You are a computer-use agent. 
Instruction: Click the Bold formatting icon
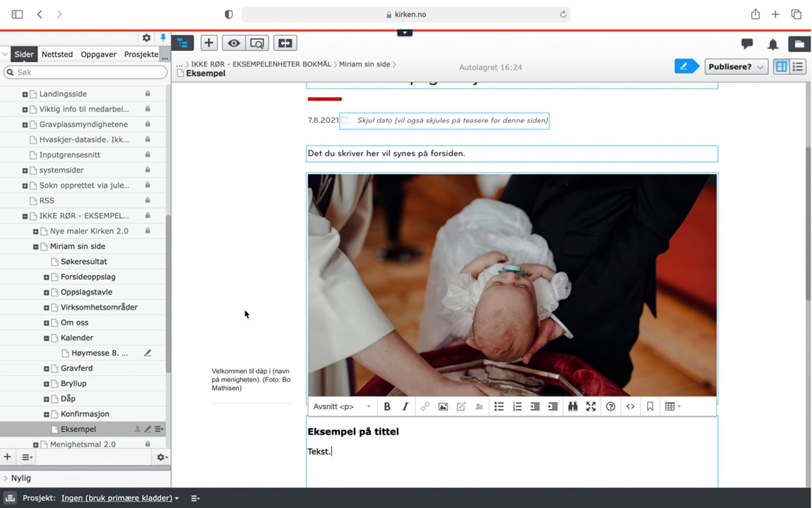point(387,406)
